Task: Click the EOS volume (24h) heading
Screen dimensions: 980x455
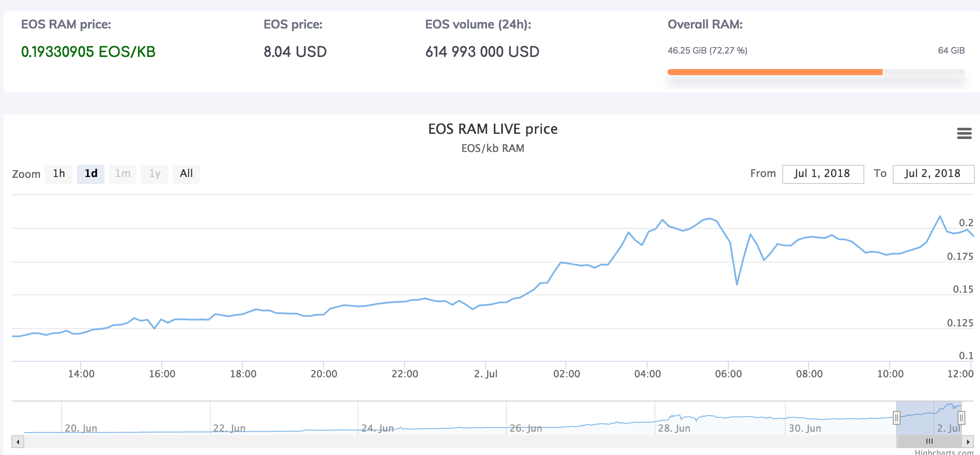Action: [478, 24]
